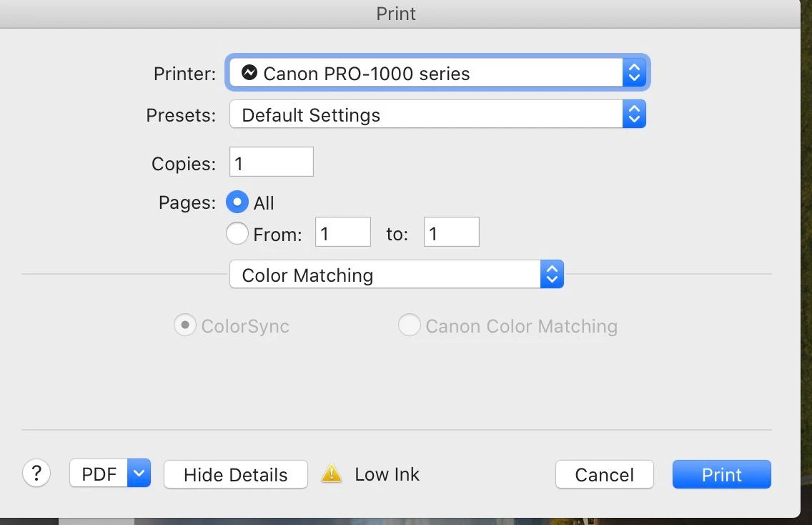
Task: Click the Canon printer status icon
Action: [x=249, y=72]
